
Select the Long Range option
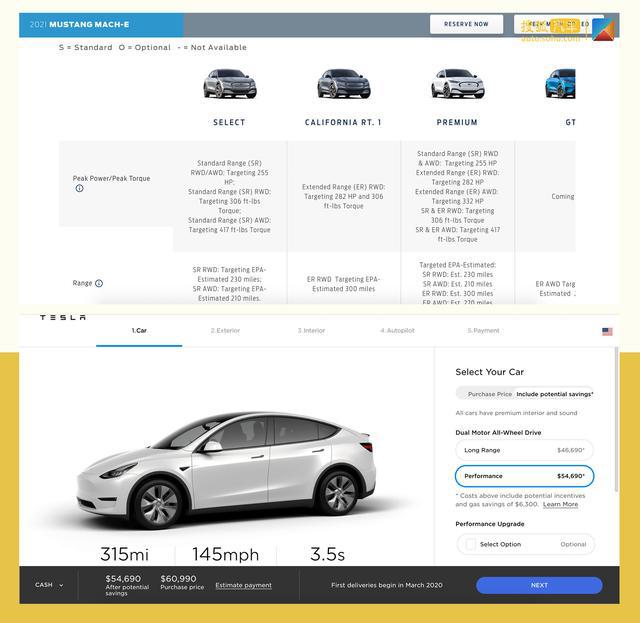pos(524,450)
